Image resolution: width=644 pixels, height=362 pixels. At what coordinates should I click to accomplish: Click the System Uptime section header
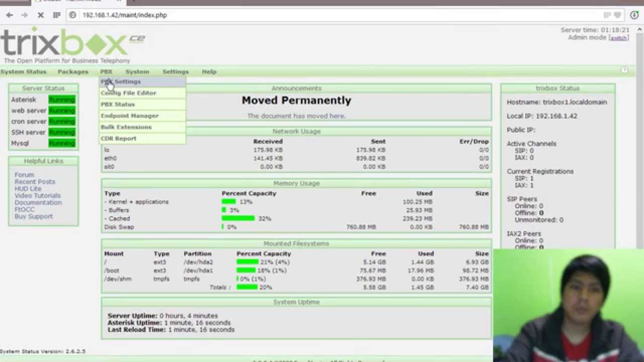click(x=296, y=302)
